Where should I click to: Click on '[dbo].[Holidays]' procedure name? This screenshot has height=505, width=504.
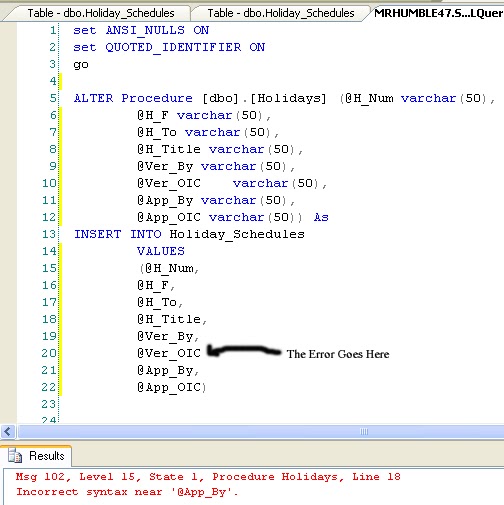click(x=264, y=98)
